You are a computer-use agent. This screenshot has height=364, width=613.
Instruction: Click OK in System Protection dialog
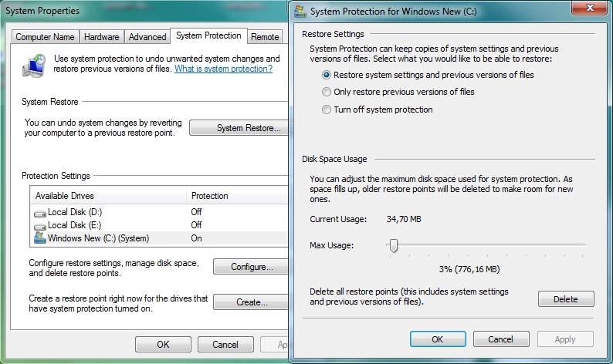[x=438, y=339]
